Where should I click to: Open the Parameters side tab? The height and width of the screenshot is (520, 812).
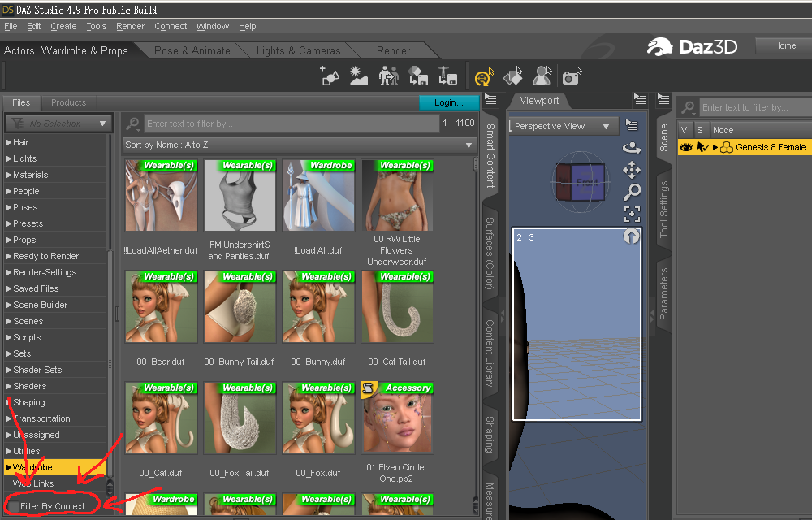coord(663,293)
